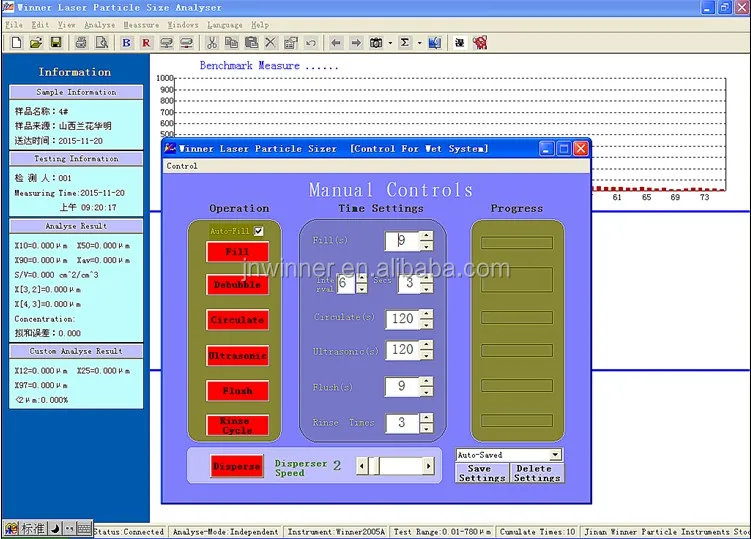Image resolution: width=751 pixels, height=539 pixels.
Task: Click the Fill(s) time input field
Action: 401,241
